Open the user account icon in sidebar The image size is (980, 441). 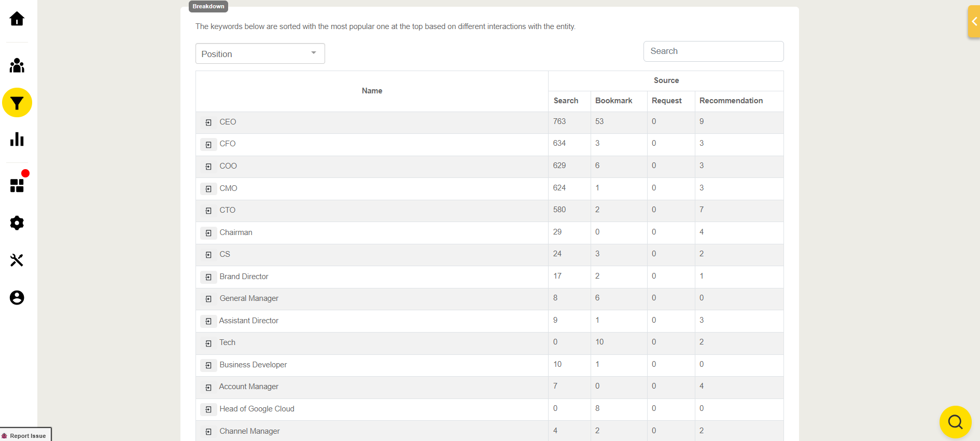17,297
